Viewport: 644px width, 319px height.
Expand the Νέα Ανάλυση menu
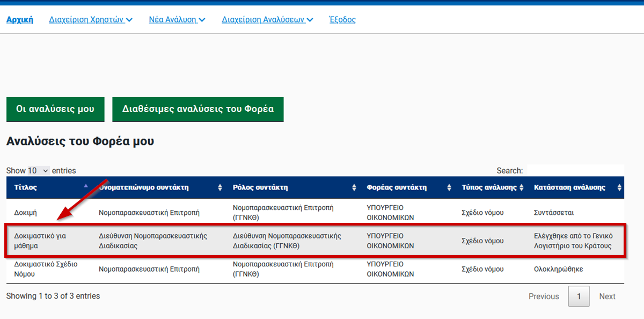click(x=177, y=19)
